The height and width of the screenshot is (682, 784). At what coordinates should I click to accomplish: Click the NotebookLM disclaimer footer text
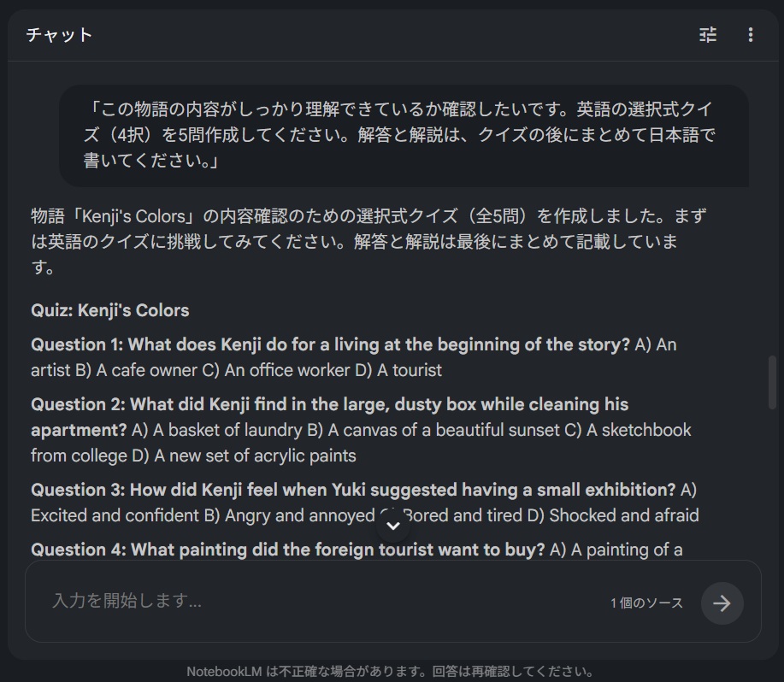click(392, 671)
